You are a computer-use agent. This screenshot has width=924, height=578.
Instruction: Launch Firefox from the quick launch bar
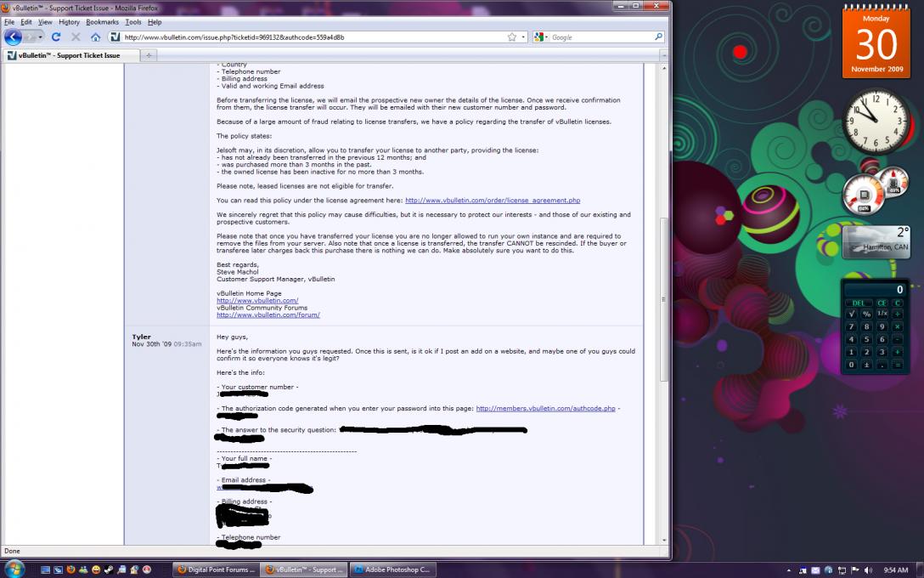click(x=70, y=569)
